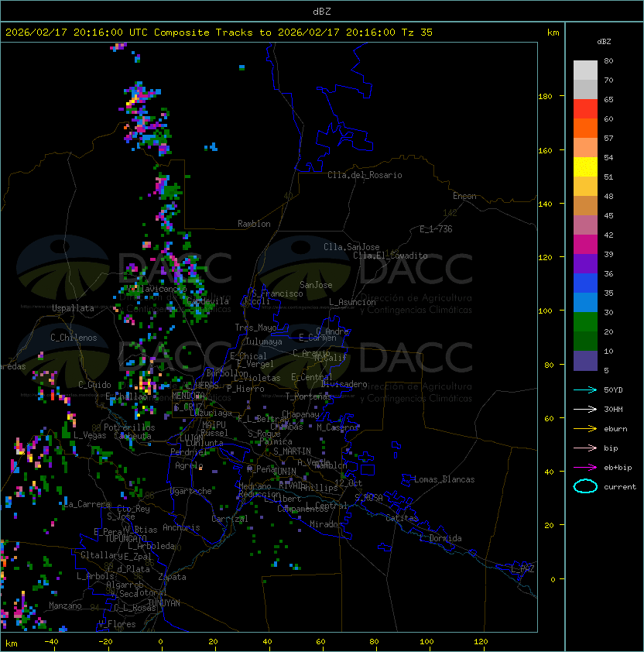
Task: Click the Clla.del_Rosario label
Action: pyautogui.click(x=365, y=175)
